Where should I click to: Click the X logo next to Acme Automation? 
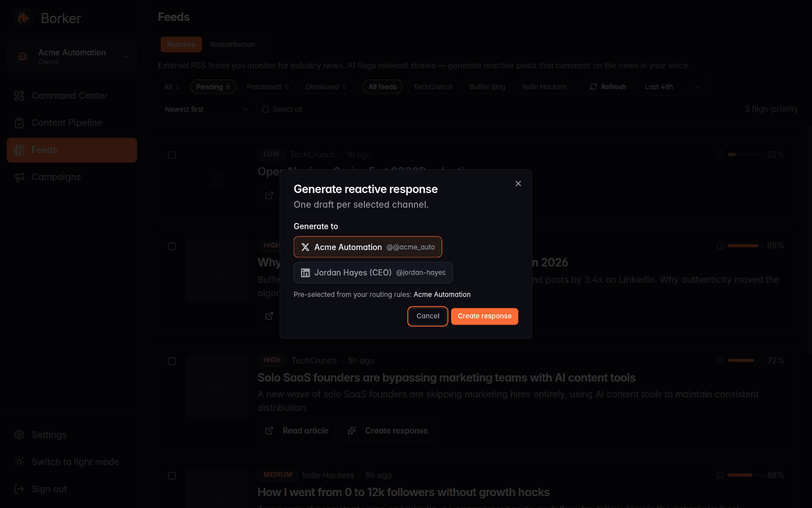click(x=305, y=247)
